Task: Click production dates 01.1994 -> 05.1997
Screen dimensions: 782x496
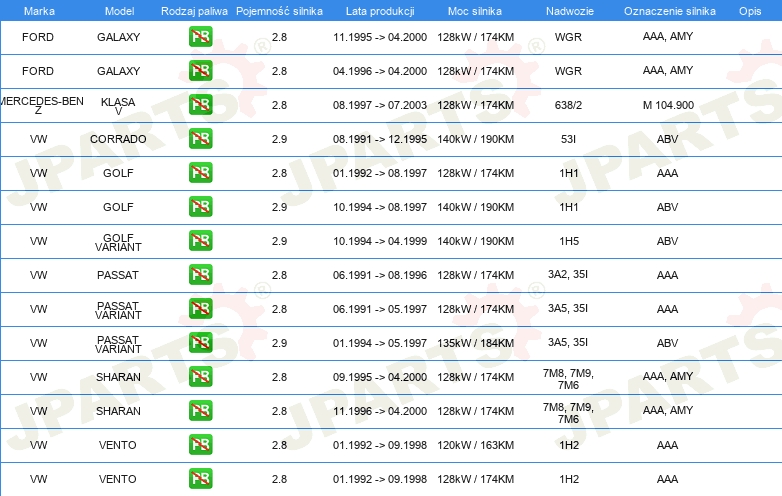Action: click(380, 343)
